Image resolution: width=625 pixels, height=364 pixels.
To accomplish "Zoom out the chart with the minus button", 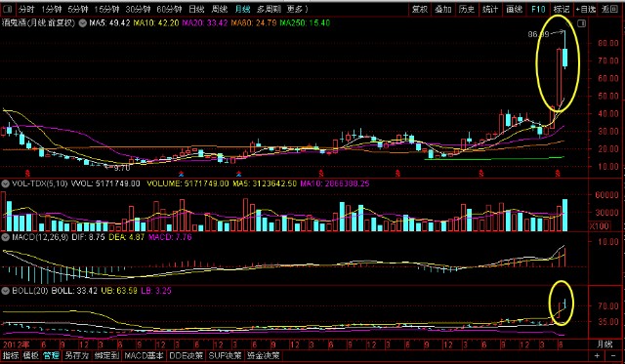I will coord(612,355).
